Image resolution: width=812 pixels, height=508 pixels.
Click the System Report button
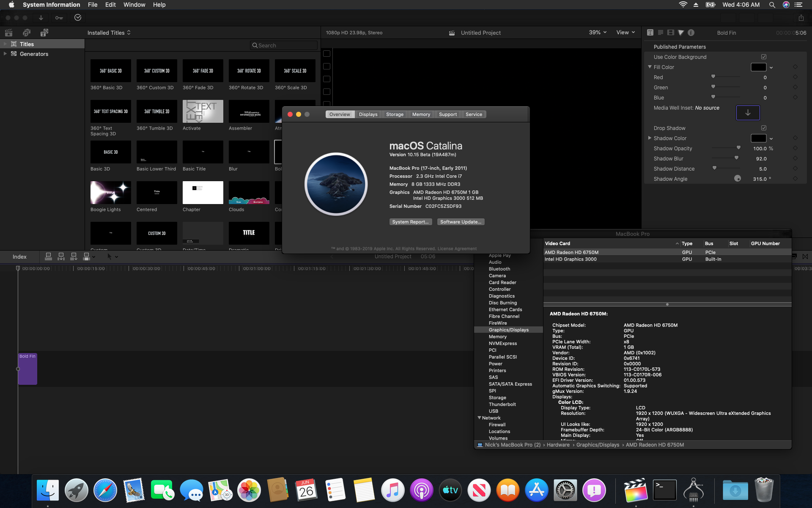[x=410, y=222]
